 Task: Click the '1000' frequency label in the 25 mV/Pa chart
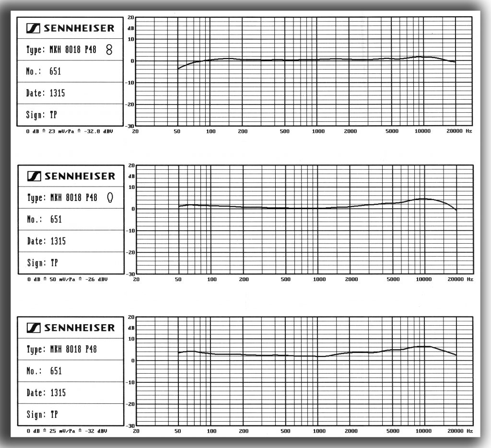(x=319, y=431)
